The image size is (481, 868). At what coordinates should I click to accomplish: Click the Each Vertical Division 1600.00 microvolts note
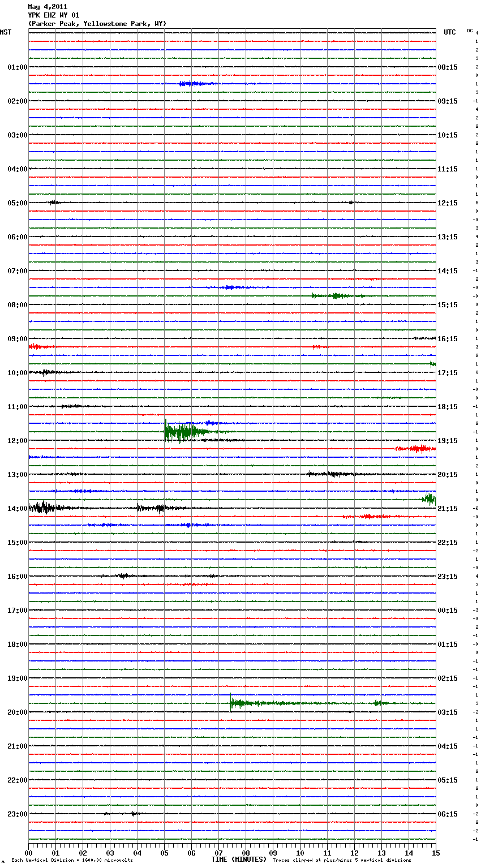tap(72, 860)
